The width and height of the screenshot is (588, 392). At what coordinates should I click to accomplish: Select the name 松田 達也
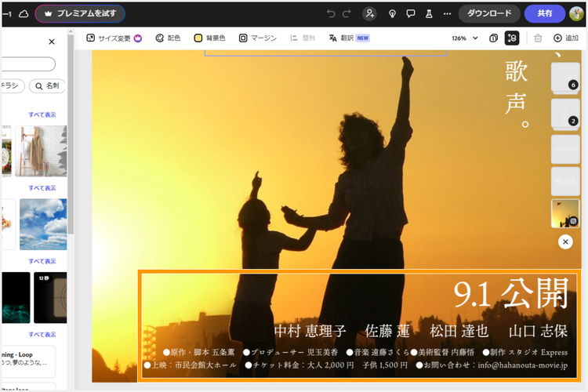pyautogui.click(x=459, y=331)
